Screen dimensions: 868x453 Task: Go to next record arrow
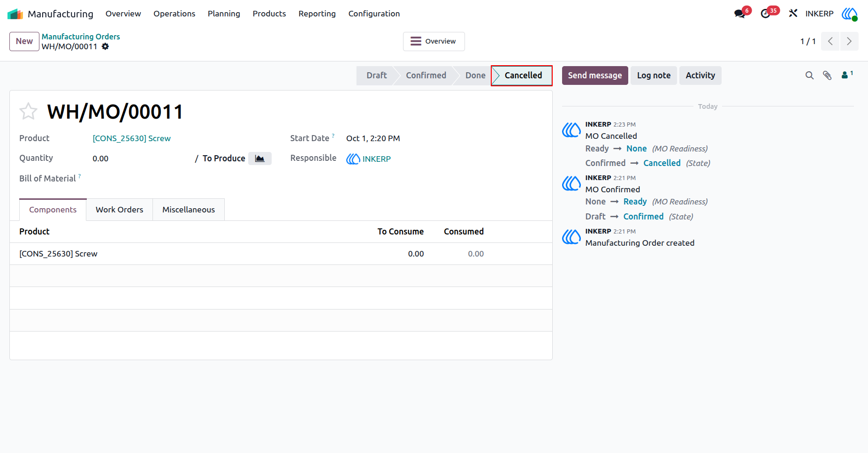point(849,41)
